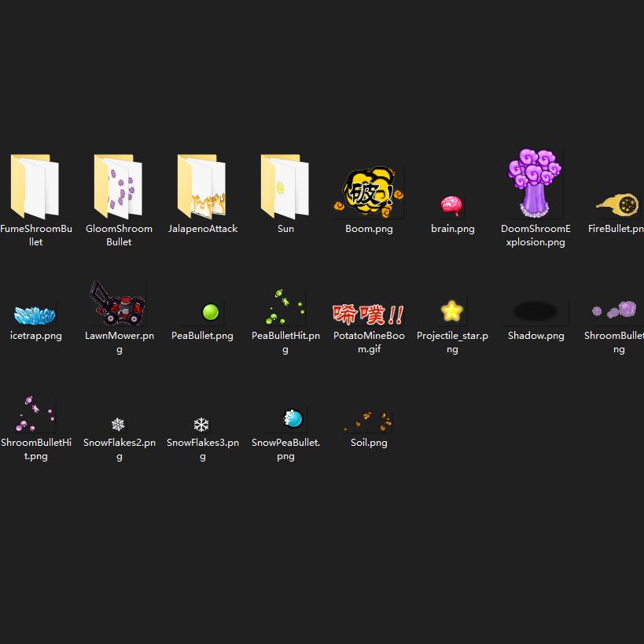
Task: Click the "PeaBulletHit.png" file name
Action: [285, 342]
